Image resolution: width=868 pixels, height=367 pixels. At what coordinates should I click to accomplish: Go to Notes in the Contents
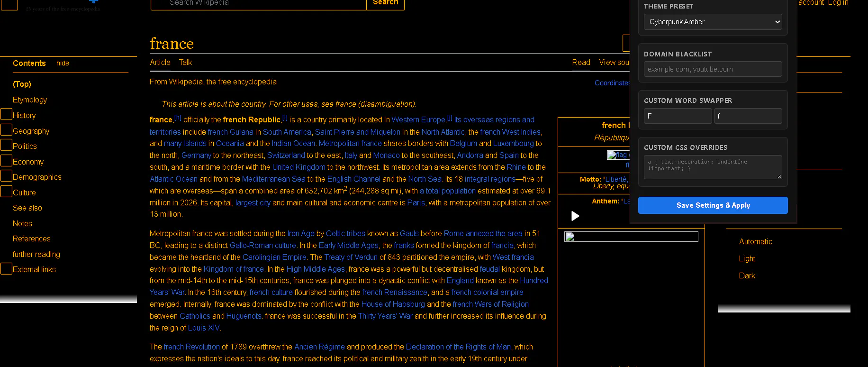[x=22, y=223]
